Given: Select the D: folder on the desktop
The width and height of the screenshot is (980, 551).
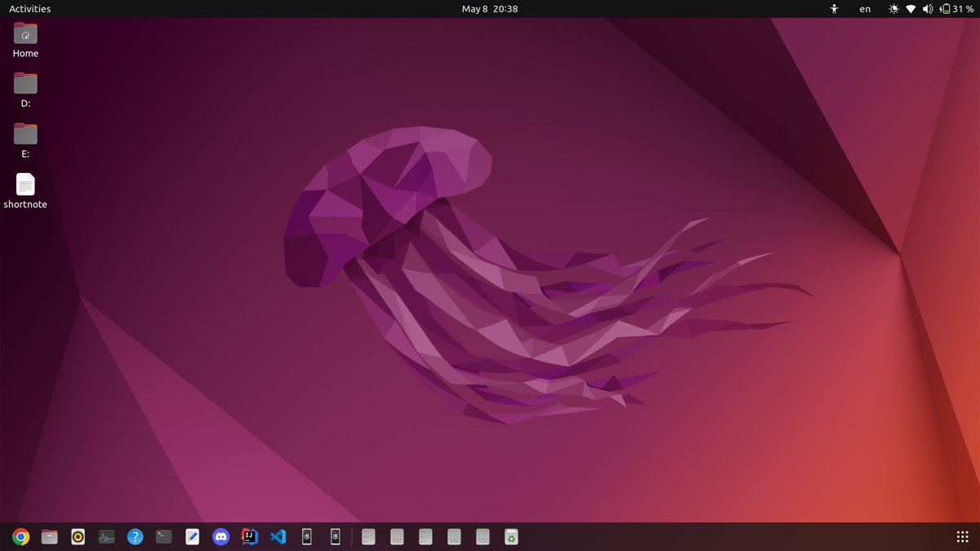Looking at the screenshot, I should tap(25, 91).
